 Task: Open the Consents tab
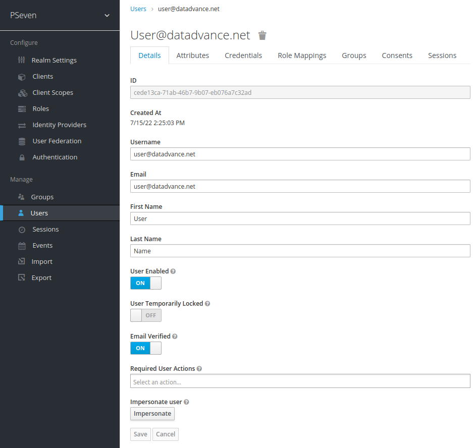tap(397, 55)
